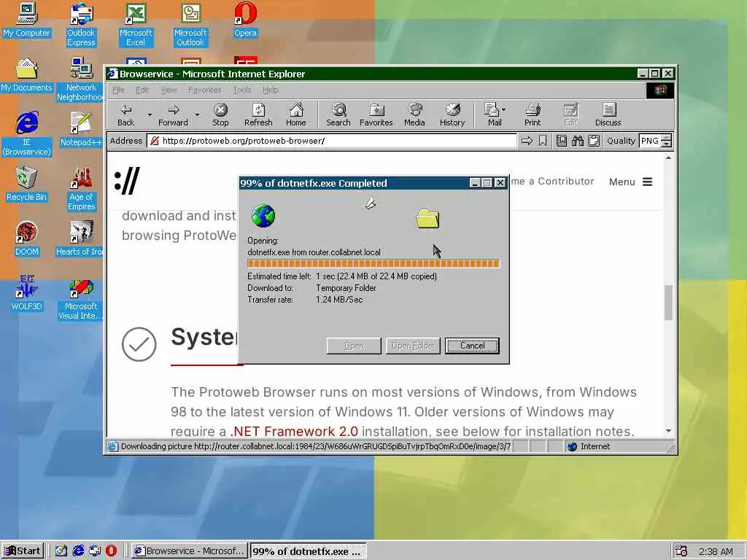747x560 pixels.
Task: Click the taskbar clock showing 2:38 AM
Action: (716, 551)
